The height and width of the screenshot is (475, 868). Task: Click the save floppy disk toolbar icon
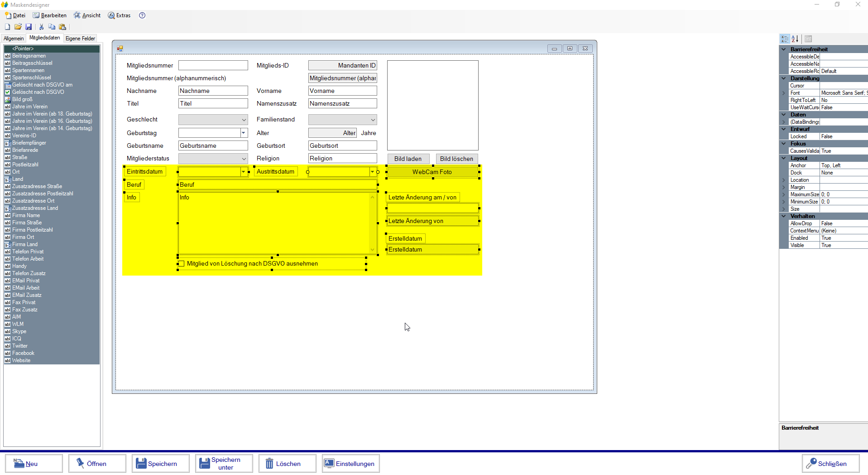point(29,27)
